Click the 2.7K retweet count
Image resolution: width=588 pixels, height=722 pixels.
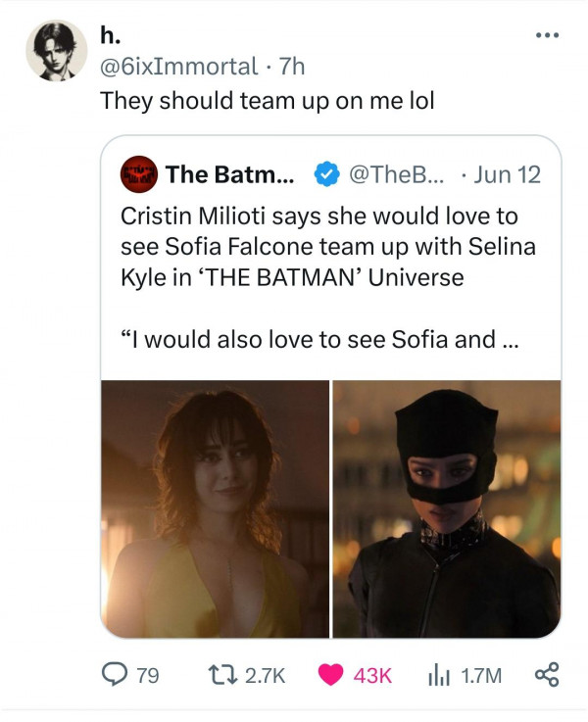pyautogui.click(x=265, y=675)
